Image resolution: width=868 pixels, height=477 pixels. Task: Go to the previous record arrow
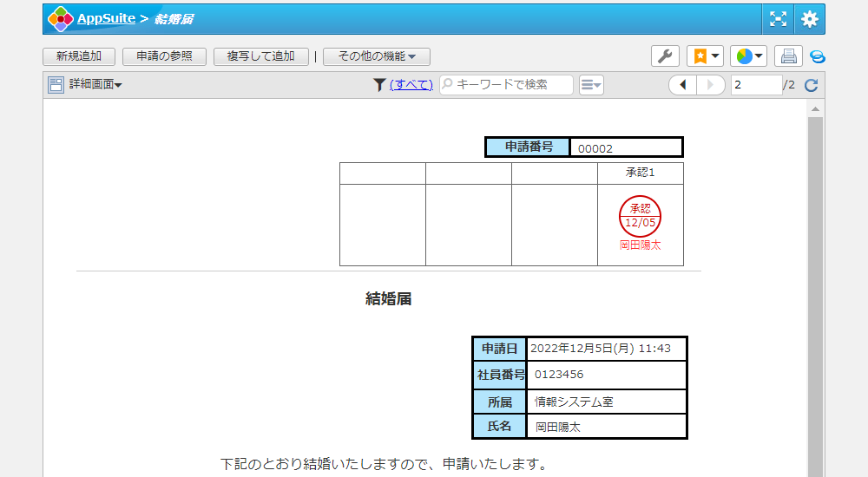682,85
